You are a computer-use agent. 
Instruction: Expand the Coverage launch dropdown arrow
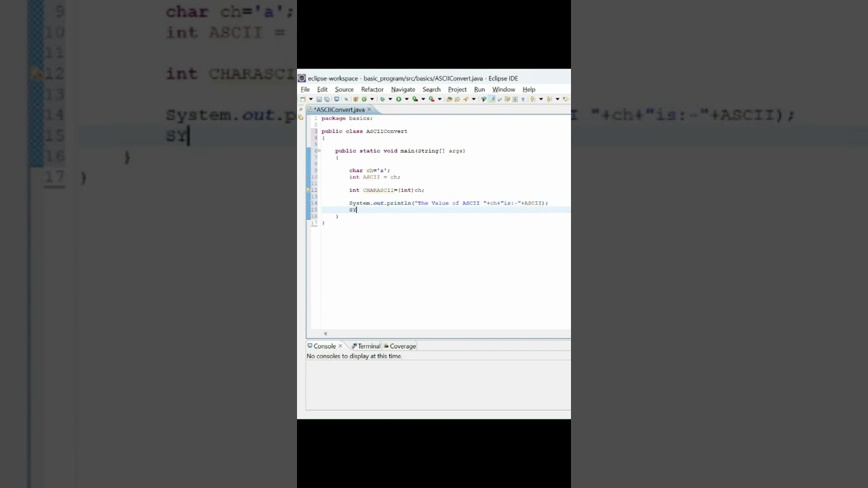tap(423, 99)
